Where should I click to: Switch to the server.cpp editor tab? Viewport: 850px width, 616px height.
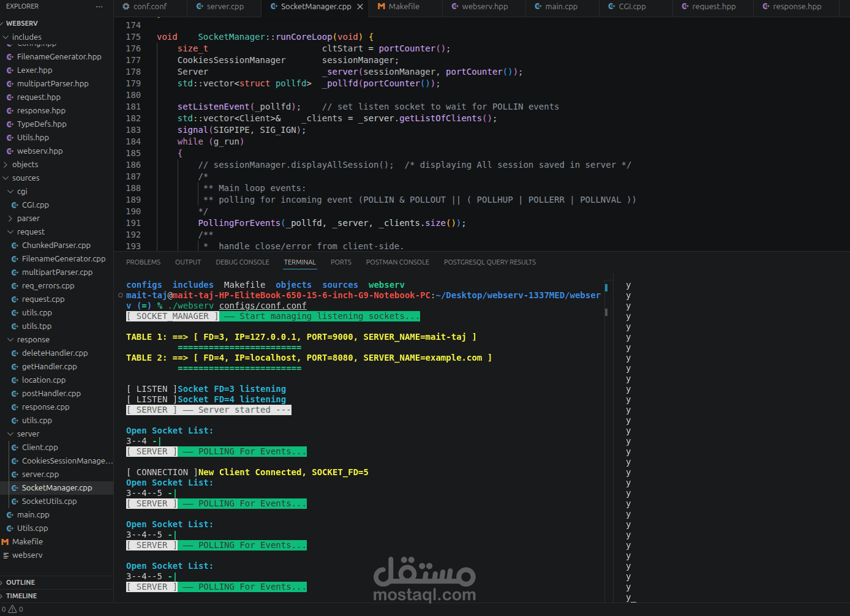click(225, 7)
